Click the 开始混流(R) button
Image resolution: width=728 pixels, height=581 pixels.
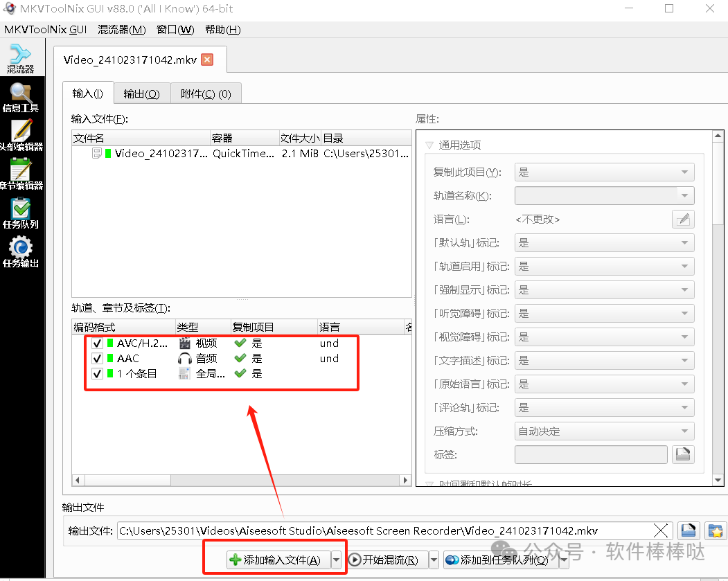click(388, 560)
